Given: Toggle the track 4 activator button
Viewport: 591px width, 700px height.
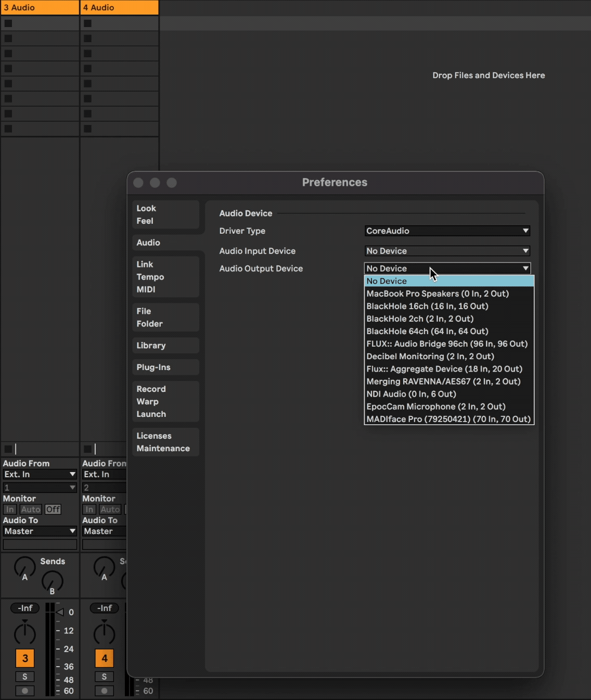Looking at the screenshot, I should pos(104,658).
